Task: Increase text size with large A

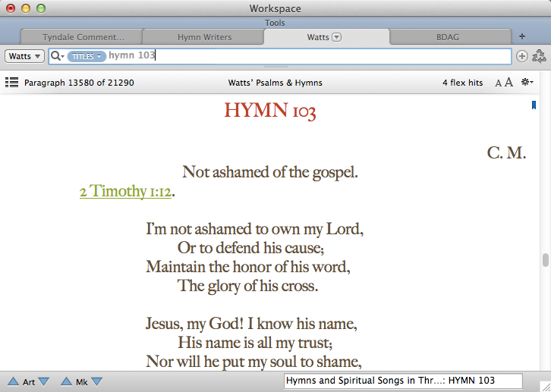Action: pos(508,83)
